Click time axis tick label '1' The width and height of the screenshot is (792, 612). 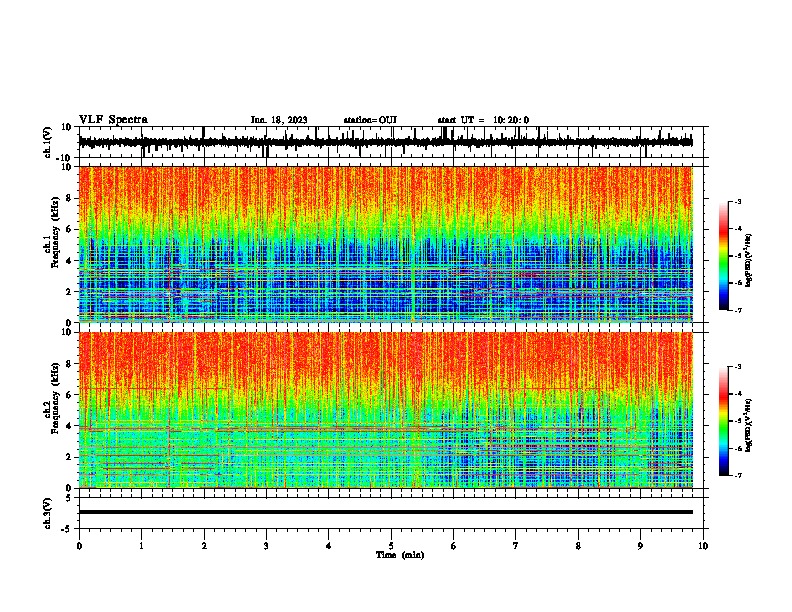coord(141,546)
